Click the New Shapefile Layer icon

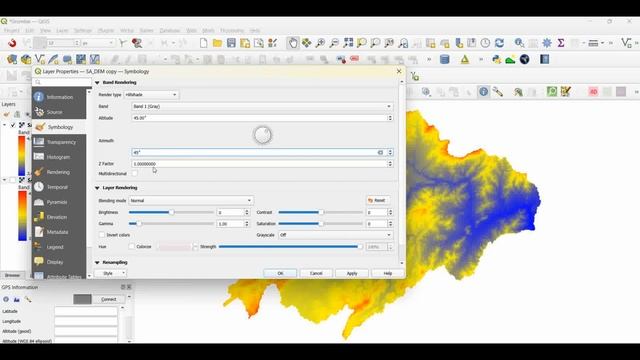point(40,60)
